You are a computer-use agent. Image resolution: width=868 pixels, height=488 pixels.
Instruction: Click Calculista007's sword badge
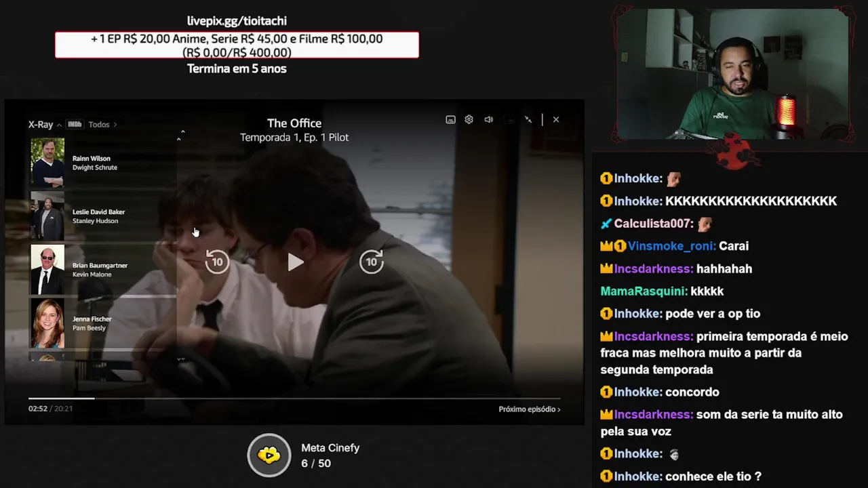coord(606,224)
